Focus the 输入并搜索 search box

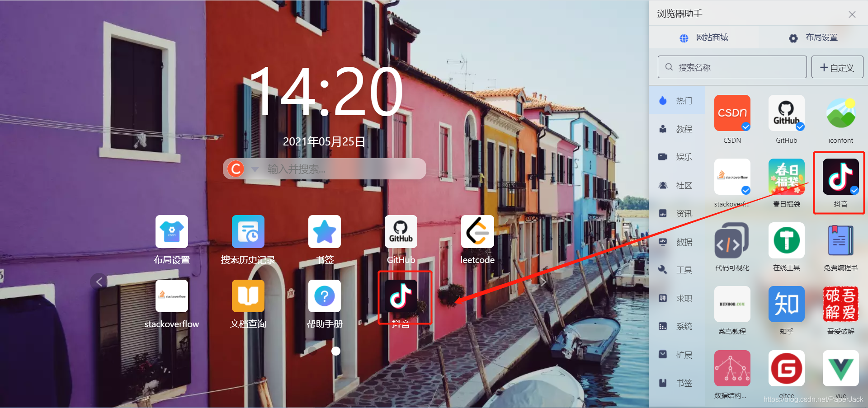point(325,169)
